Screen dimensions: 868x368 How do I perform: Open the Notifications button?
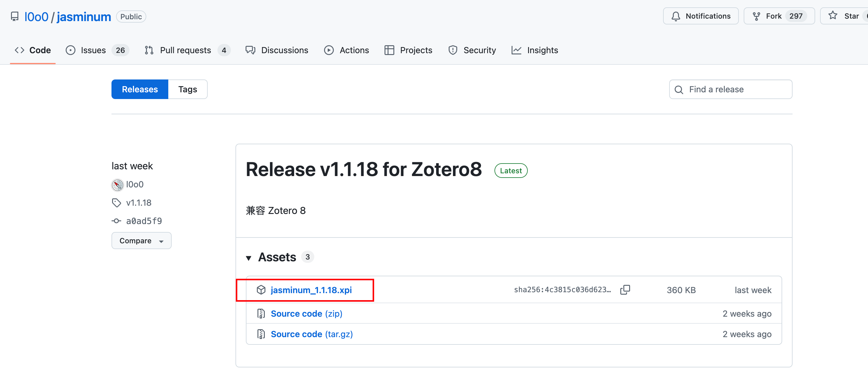click(x=701, y=16)
